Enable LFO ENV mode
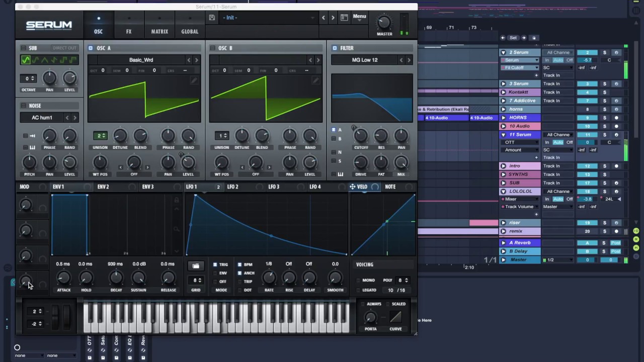Image resolution: width=644 pixels, height=362 pixels. [x=215, y=273]
